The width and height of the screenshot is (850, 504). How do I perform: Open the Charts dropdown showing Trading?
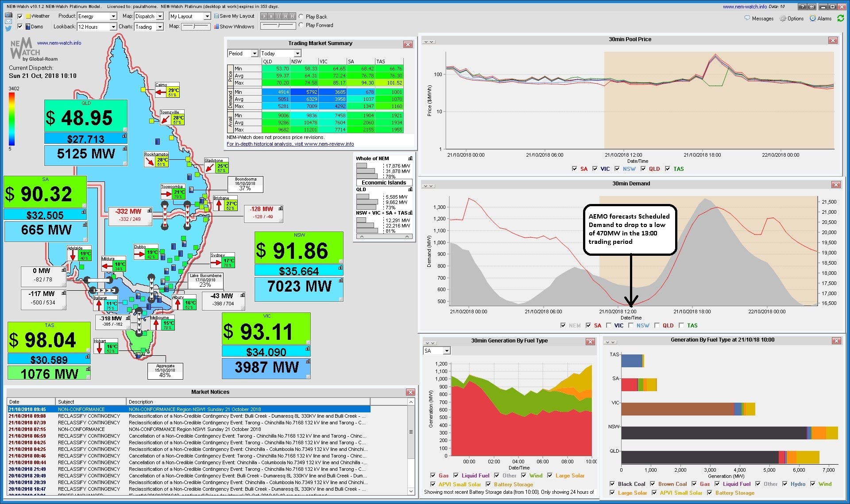[149, 27]
